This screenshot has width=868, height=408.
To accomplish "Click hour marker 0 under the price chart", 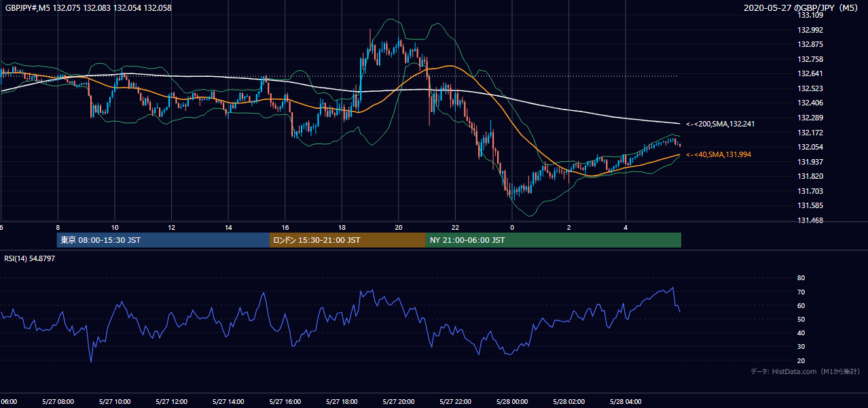I will 512,228.
